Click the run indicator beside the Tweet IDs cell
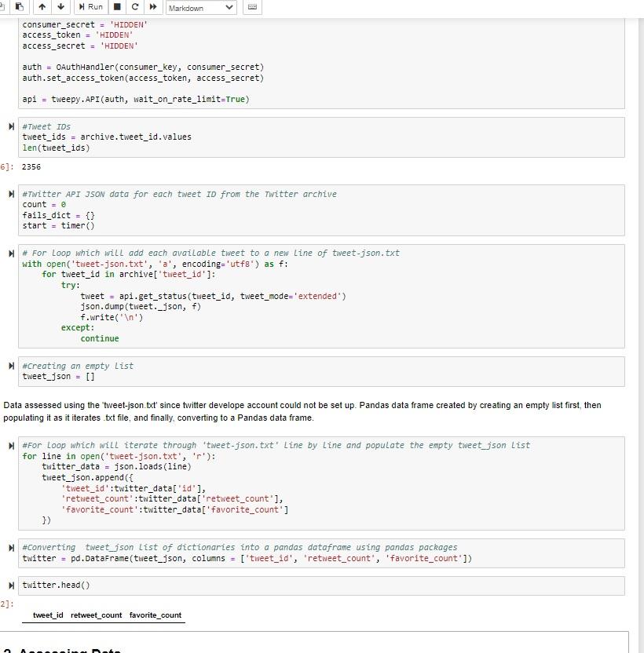 [10, 126]
